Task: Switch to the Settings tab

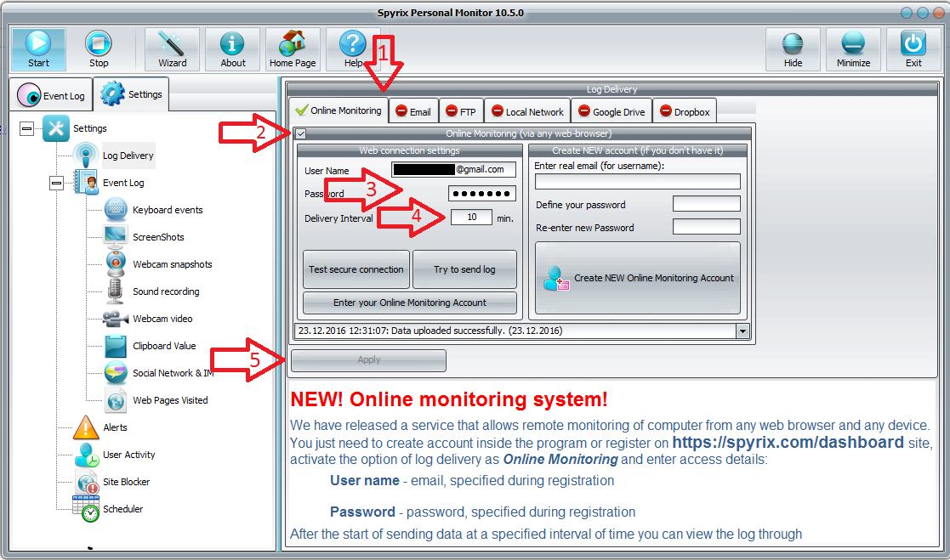Action: (x=131, y=94)
